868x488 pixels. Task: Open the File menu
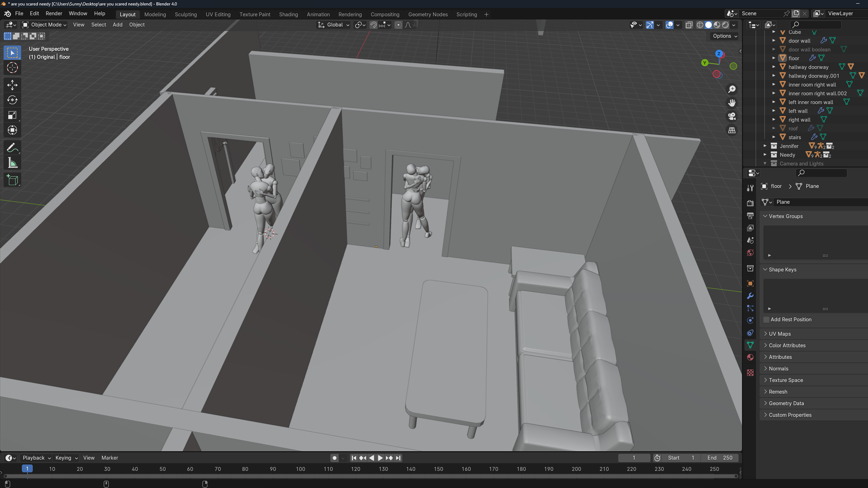coord(19,14)
